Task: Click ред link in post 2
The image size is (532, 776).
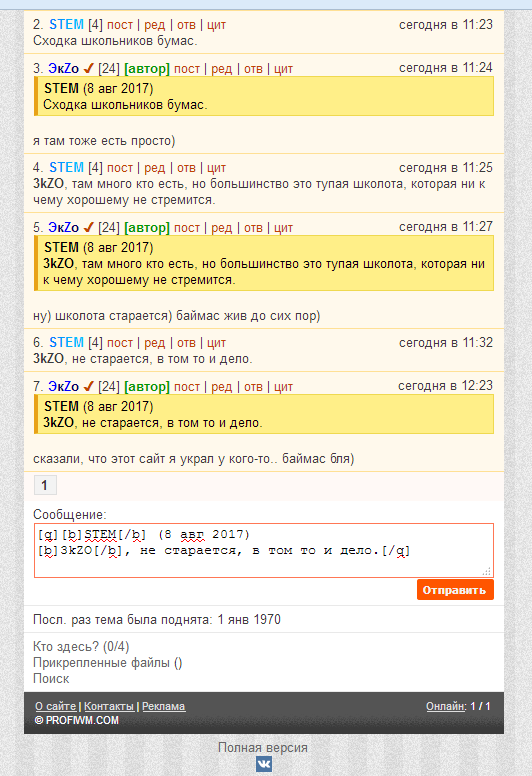Action: [154, 25]
